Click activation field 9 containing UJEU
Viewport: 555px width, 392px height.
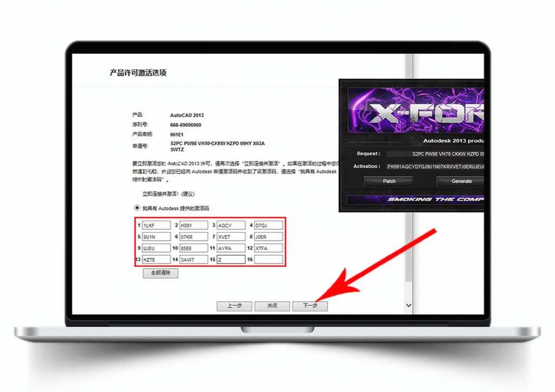pos(156,248)
